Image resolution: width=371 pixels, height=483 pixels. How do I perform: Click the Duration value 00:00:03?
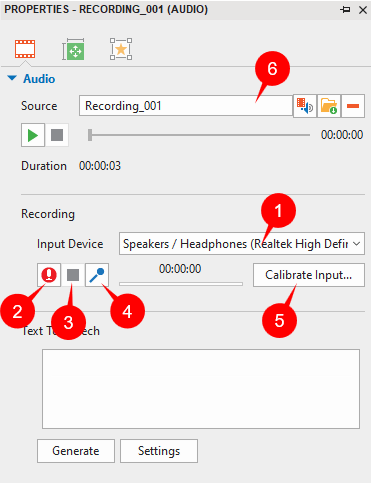[100, 166]
